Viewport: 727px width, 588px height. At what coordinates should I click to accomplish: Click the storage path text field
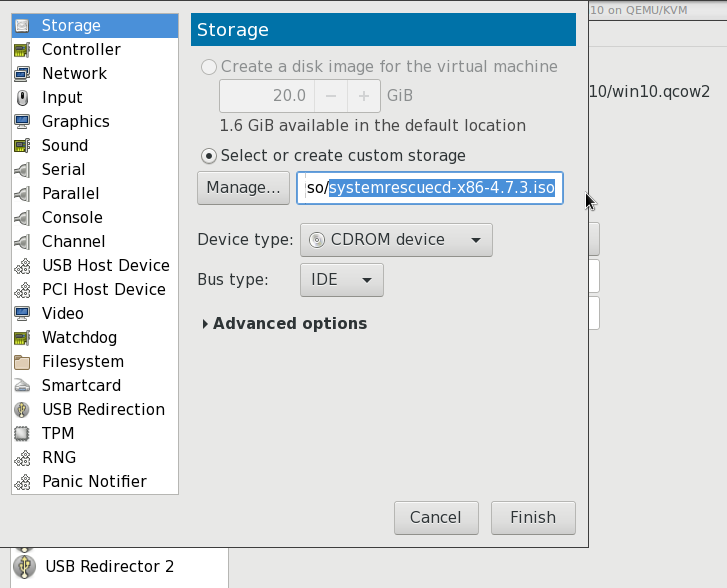click(x=429, y=188)
